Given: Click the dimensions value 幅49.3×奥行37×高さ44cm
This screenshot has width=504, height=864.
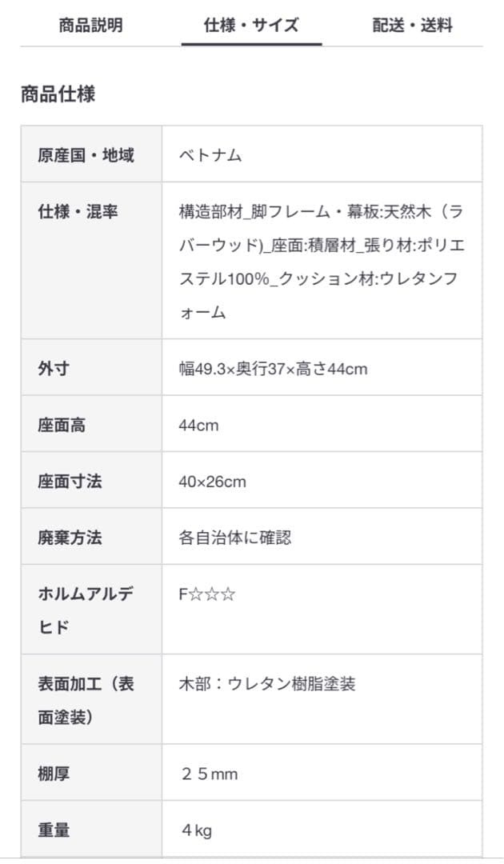Looking at the screenshot, I should (269, 368).
